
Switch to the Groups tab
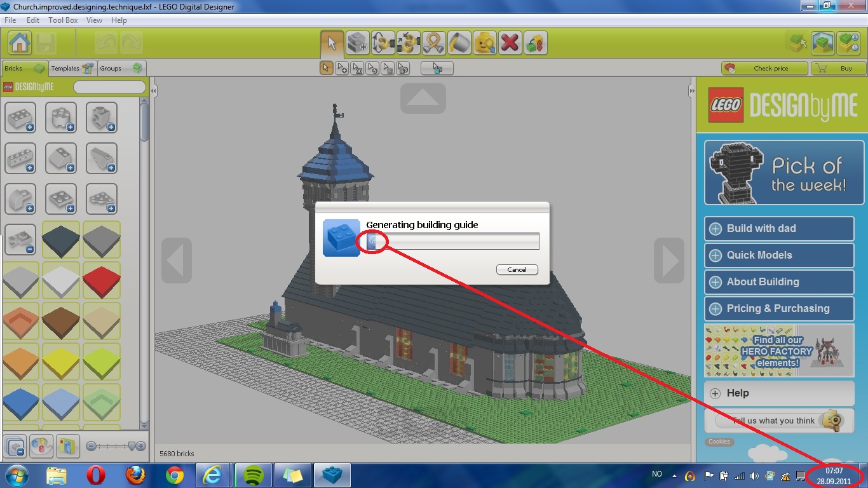pos(121,68)
